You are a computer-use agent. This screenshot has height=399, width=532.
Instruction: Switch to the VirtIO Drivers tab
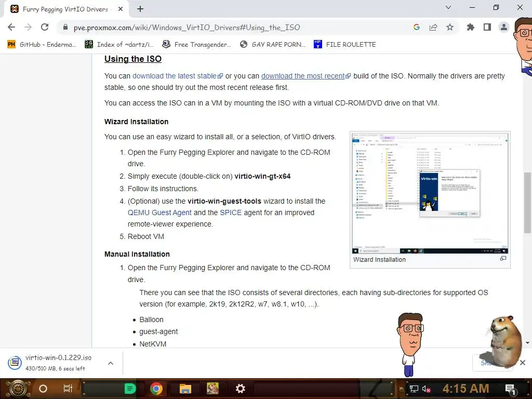(x=66, y=9)
